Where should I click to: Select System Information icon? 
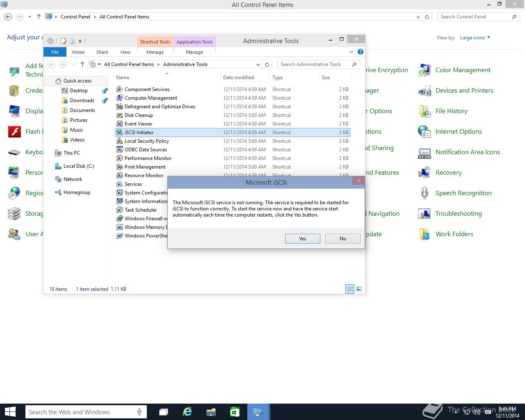coord(119,201)
